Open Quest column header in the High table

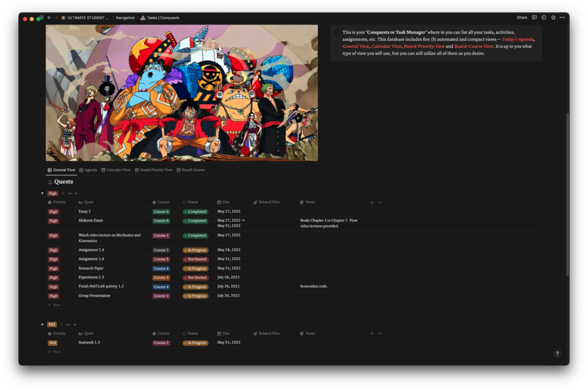(86, 202)
